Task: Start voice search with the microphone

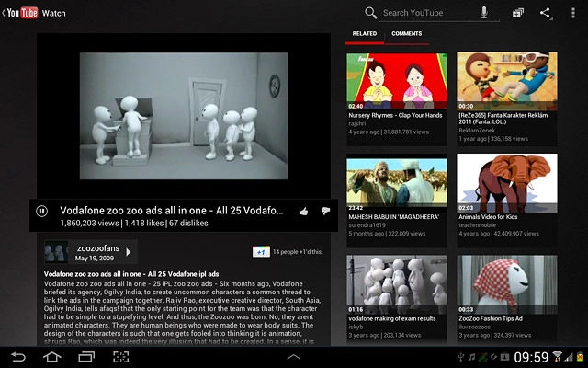Action: 484,13
